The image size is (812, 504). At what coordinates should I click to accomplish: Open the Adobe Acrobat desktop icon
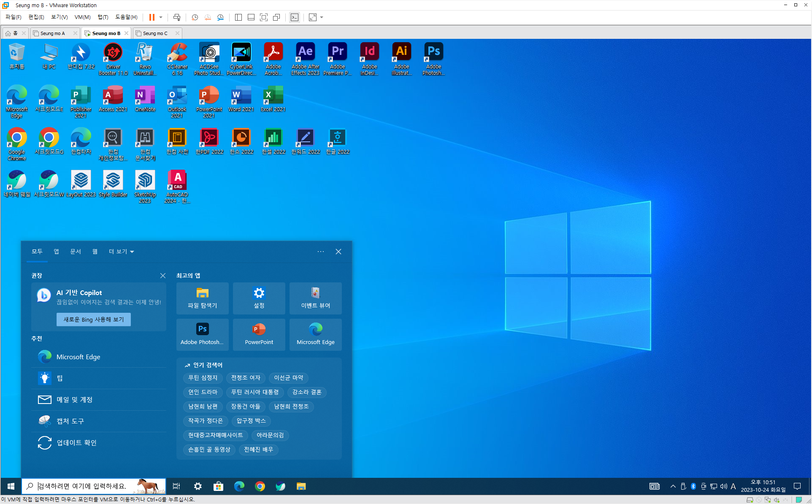[x=273, y=59]
